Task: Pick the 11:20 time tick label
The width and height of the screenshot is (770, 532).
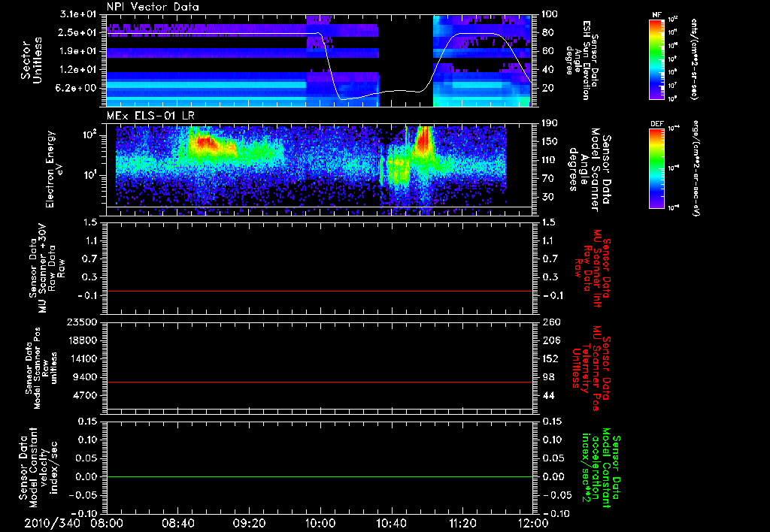Action: point(462,522)
